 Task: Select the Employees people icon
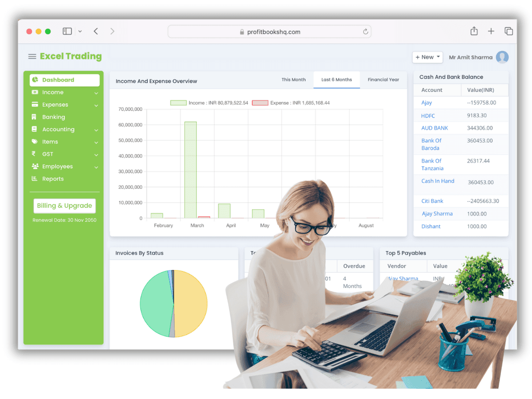35,166
